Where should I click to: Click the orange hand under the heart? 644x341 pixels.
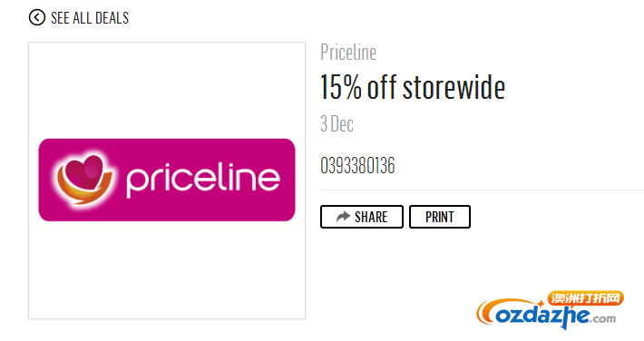point(83,190)
